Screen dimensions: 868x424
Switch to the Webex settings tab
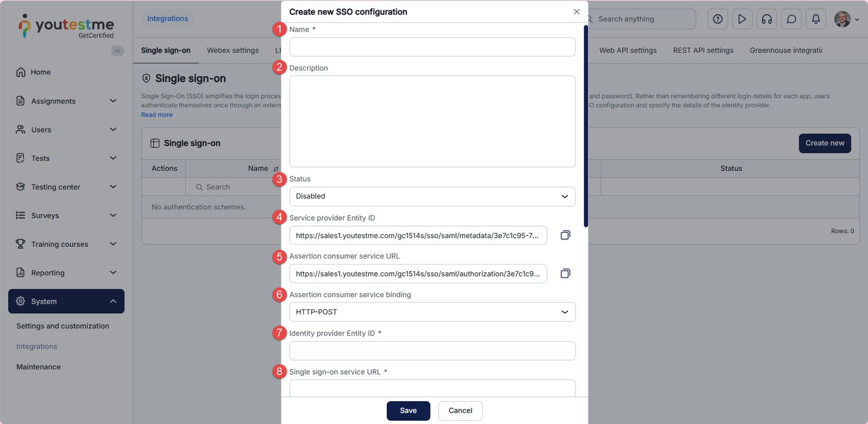click(233, 50)
